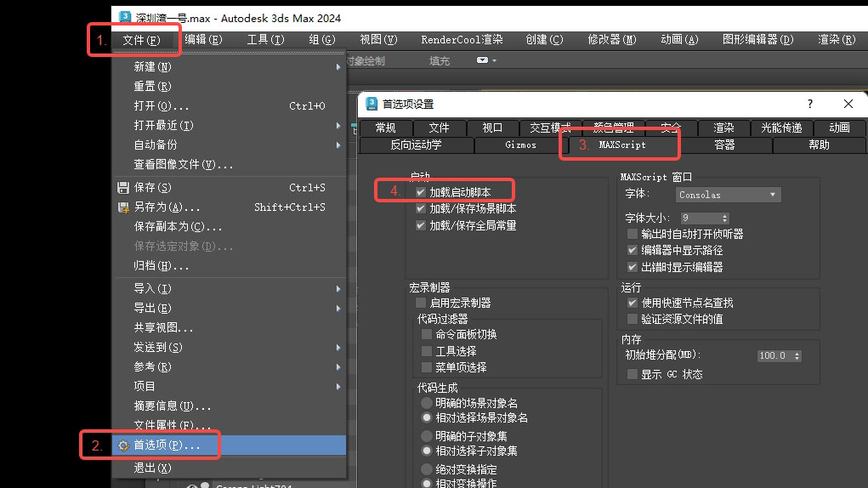The width and height of the screenshot is (868, 488).
Task: Select 明确的场景对象名 radio button
Action: click(426, 403)
